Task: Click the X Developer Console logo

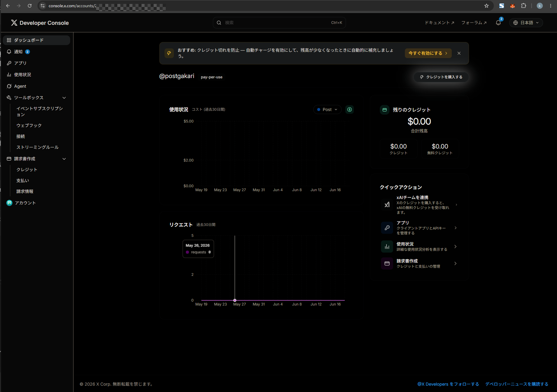Action: point(40,23)
